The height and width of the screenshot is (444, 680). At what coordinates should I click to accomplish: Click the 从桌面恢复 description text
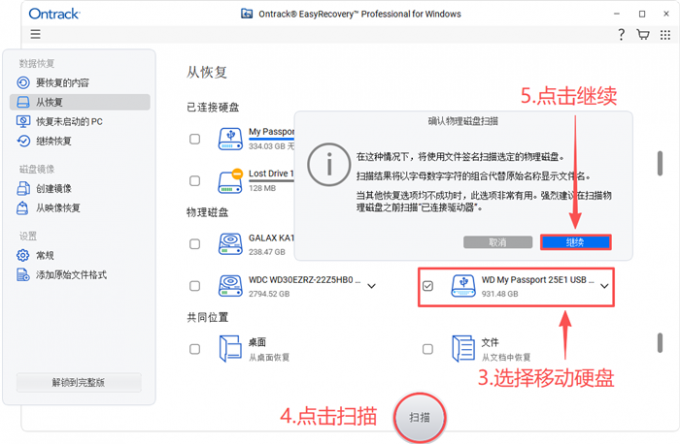point(269,357)
